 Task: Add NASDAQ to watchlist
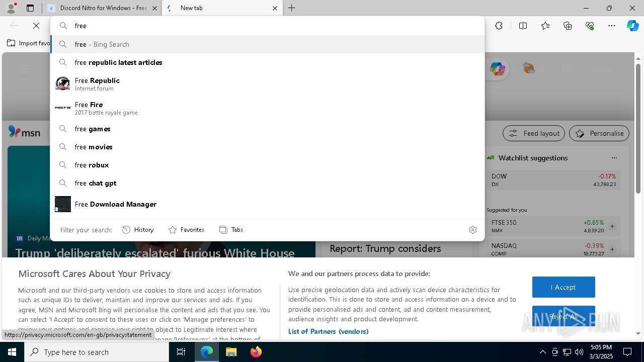point(612,249)
